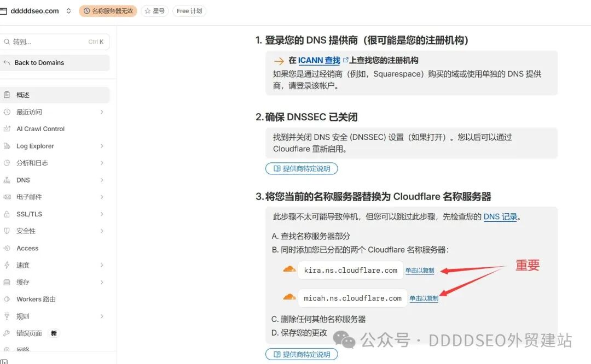Focus the 转到... search field
The height and width of the screenshot is (364, 591).
click(55, 42)
